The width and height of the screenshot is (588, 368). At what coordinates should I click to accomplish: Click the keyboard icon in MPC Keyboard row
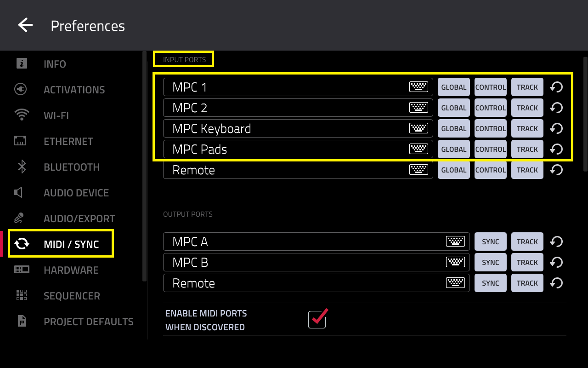418,128
